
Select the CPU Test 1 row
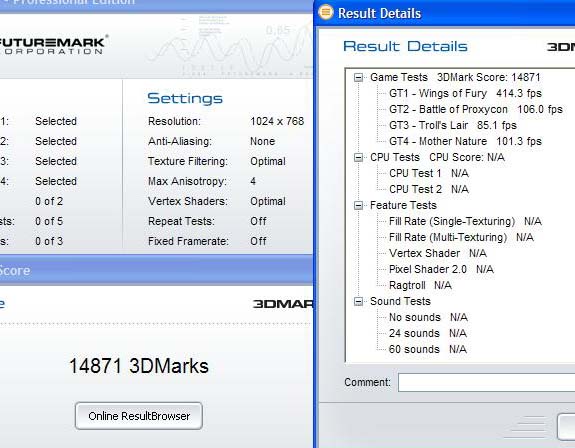pos(429,173)
